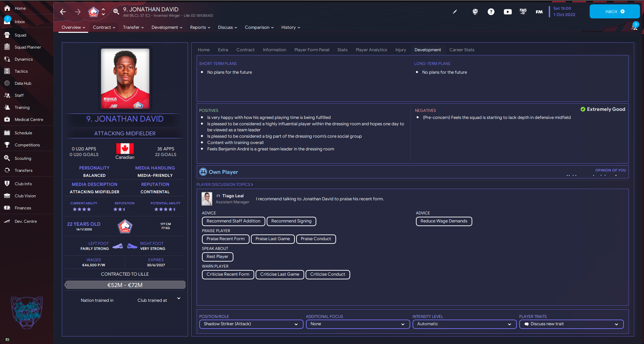The width and height of the screenshot is (644, 344).
Task: Click Criticise Conduct button
Action: (327, 275)
